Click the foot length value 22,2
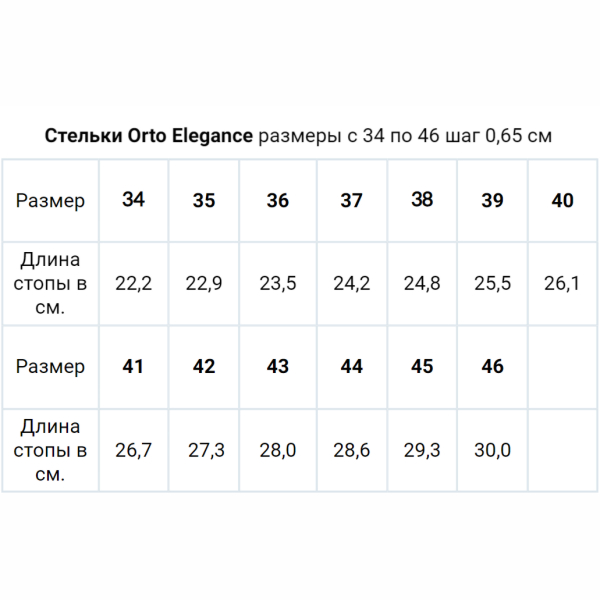This screenshot has height=600, width=600. coord(133,284)
